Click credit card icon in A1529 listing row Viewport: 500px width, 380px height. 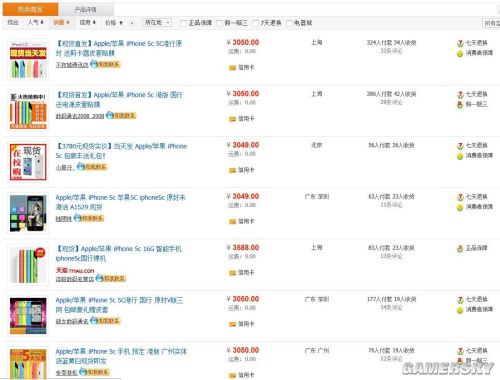coord(232,222)
